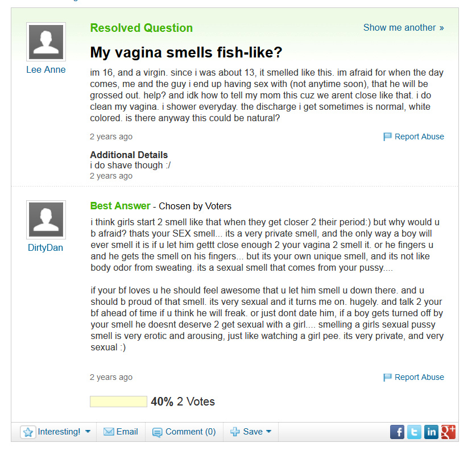Open DirtyDan's profile link

pyautogui.click(x=45, y=247)
